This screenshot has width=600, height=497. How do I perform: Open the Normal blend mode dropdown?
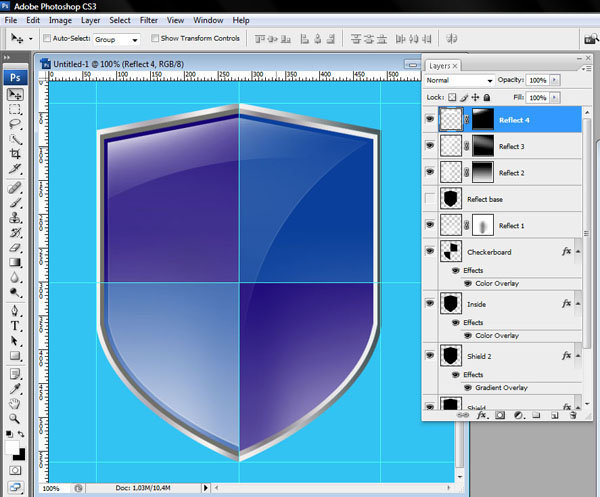pos(459,80)
